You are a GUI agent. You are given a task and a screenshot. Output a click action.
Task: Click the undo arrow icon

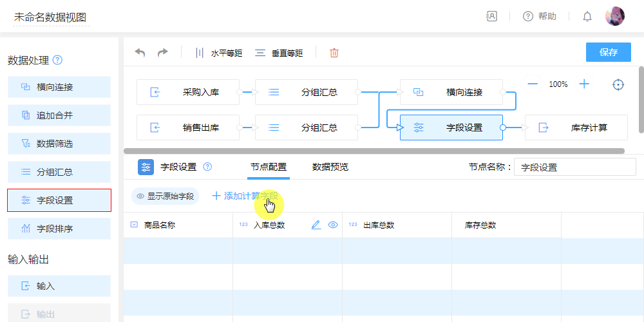tap(140, 53)
